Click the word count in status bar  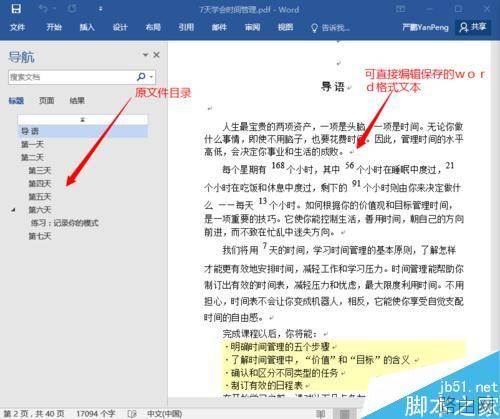click(x=95, y=414)
